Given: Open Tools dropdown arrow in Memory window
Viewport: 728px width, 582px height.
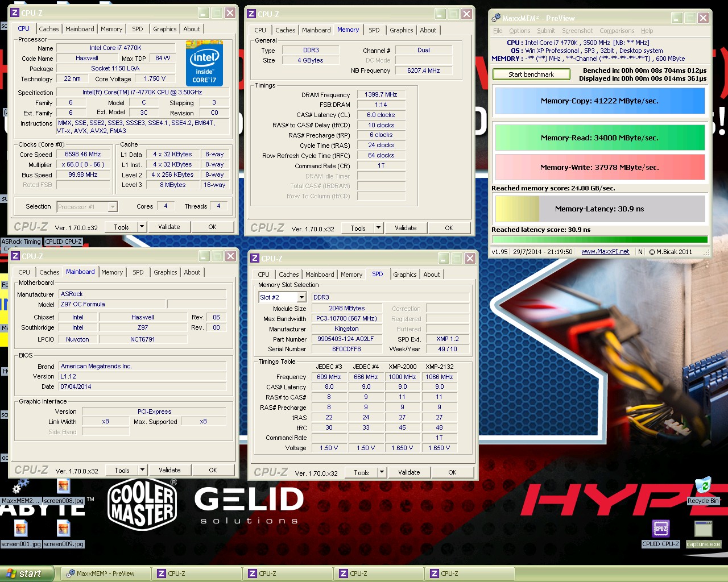Looking at the screenshot, I should [x=378, y=228].
